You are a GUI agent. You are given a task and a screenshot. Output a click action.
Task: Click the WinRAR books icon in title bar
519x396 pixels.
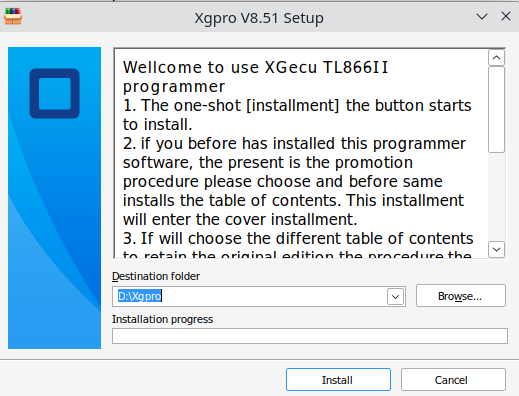point(13,17)
